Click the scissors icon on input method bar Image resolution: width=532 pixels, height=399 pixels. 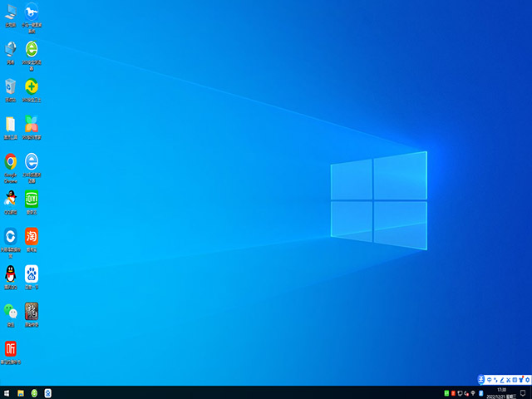point(508,380)
